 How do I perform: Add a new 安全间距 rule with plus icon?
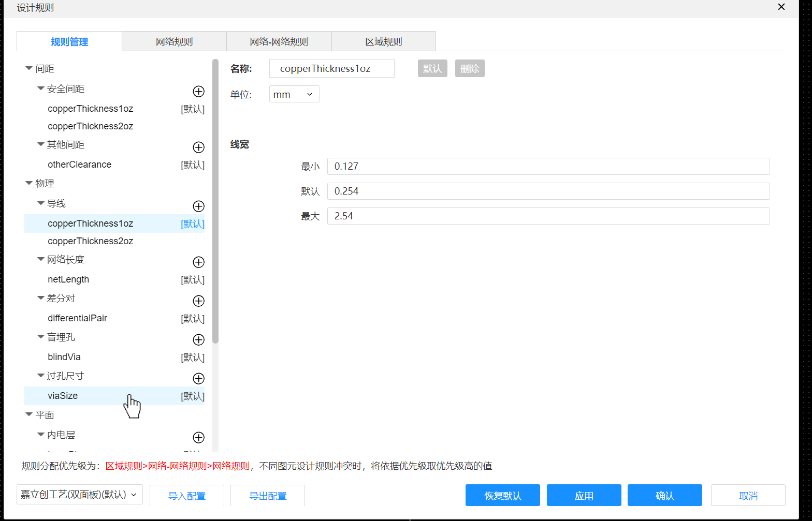[198, 92]
